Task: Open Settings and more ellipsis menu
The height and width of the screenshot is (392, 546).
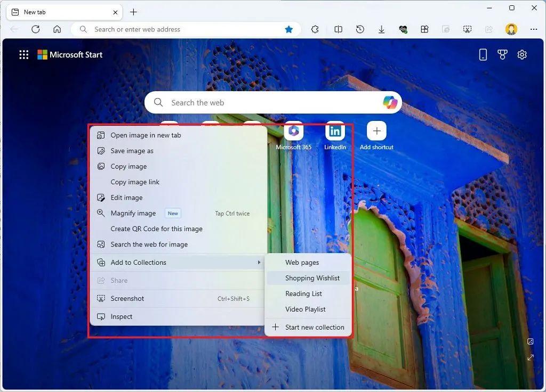Action: [x=533, y=29]
